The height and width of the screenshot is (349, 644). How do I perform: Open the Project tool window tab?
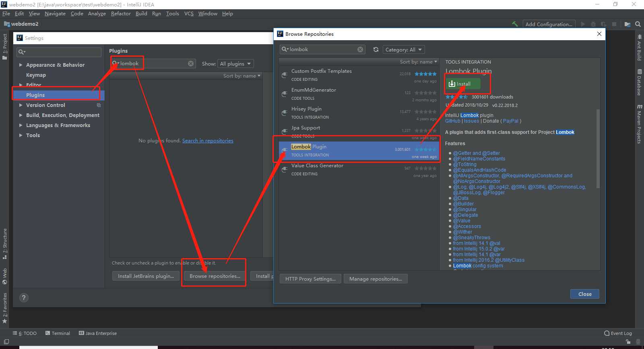coord(5,46)
